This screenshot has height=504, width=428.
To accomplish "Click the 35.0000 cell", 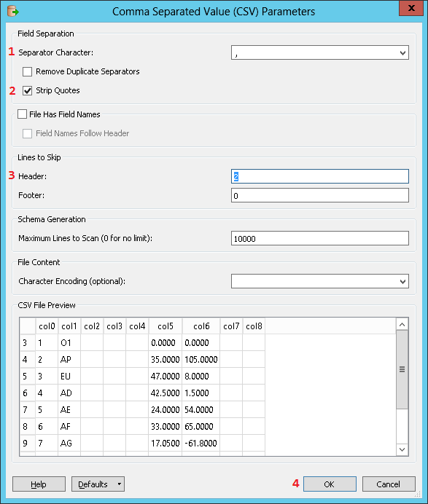I will coord(166,360).
